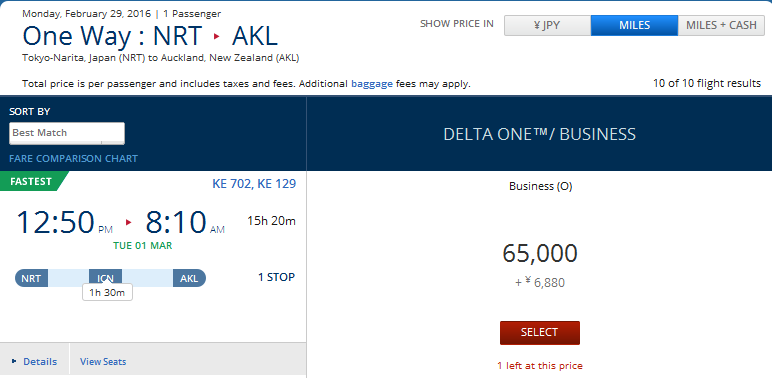
Task: Click the Business (O) fare class label
Action: click(x=540, y=186)
